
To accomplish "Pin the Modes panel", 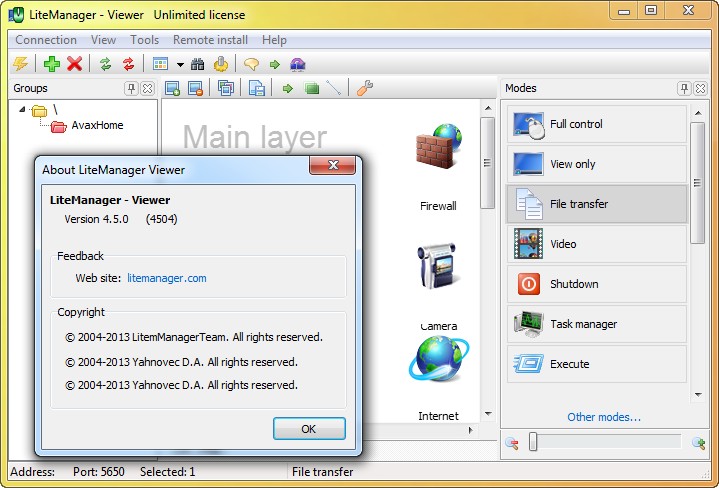I will (684, 88).
